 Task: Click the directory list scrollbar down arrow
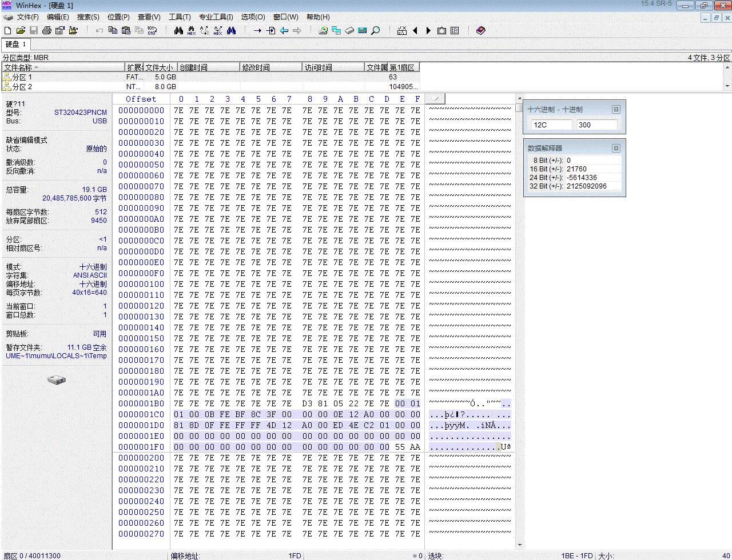coord(727,86)
